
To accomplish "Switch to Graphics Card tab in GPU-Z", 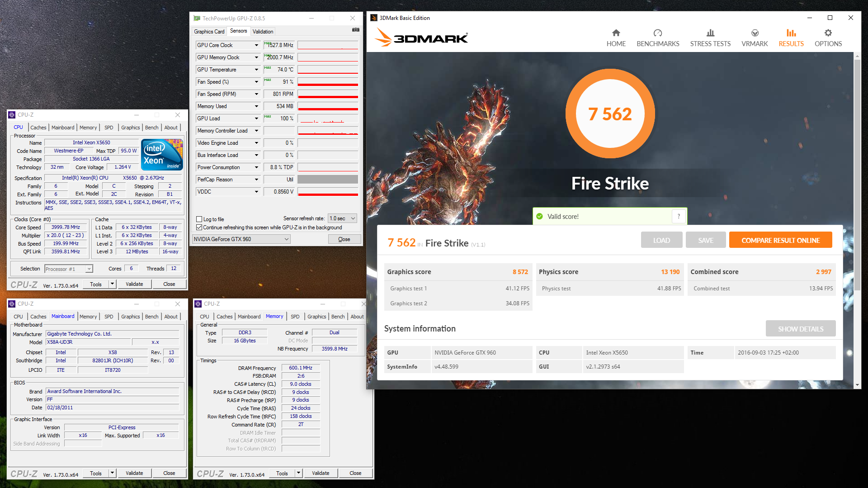I will coord(209,32).
